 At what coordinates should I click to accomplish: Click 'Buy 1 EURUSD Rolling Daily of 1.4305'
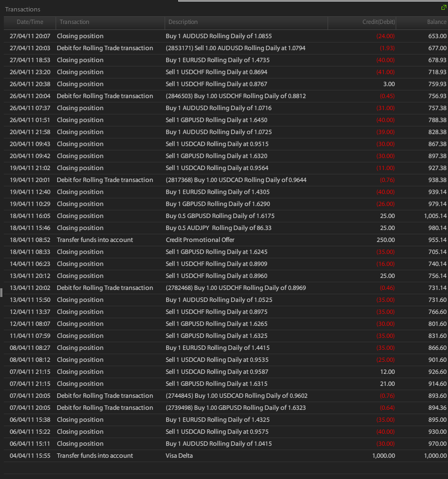click(x=217, y=192)
